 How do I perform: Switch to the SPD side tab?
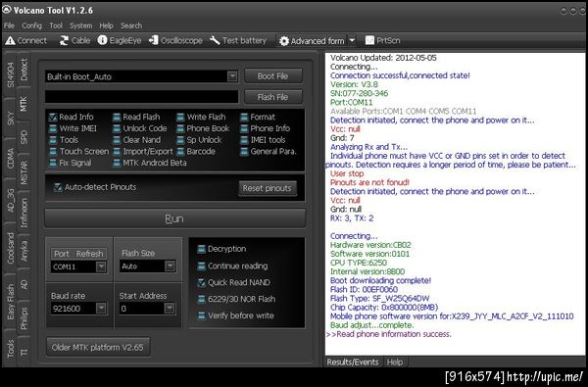coord(24,137)
